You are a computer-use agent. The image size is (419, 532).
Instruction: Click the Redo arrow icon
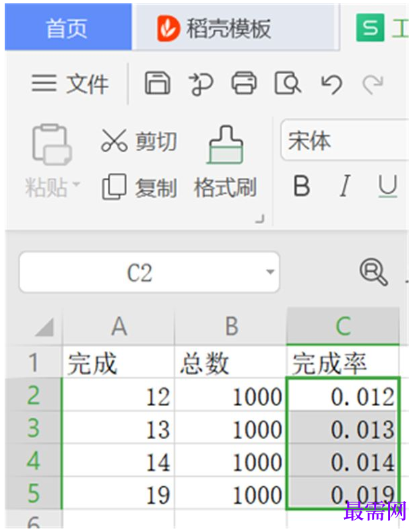373,84
